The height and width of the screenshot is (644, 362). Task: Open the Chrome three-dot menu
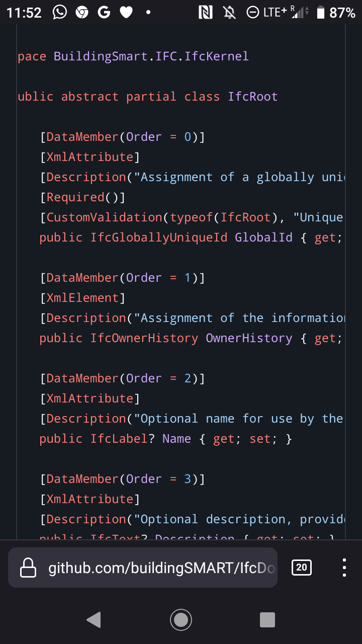click(344, 568)
